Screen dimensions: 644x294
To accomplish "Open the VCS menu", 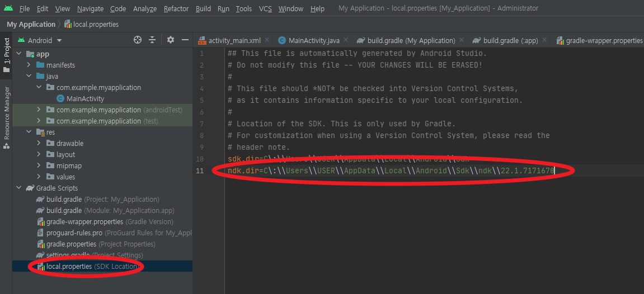I will 265,8.
